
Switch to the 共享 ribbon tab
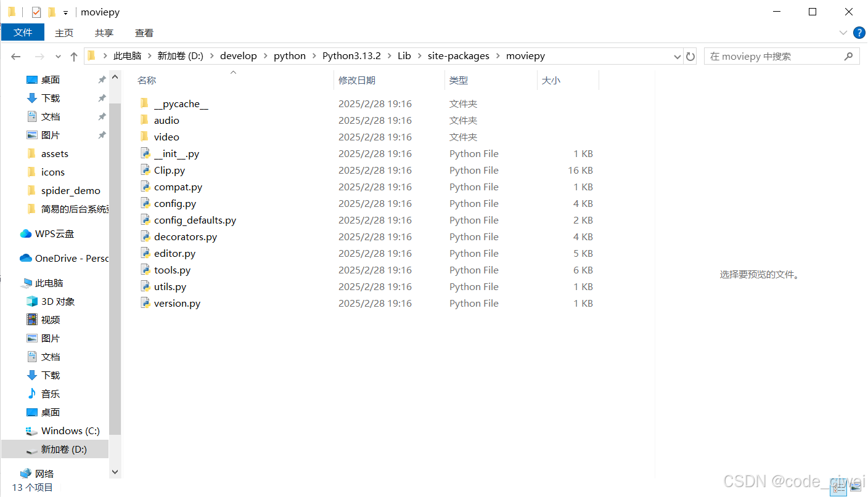tap(104, 33)
